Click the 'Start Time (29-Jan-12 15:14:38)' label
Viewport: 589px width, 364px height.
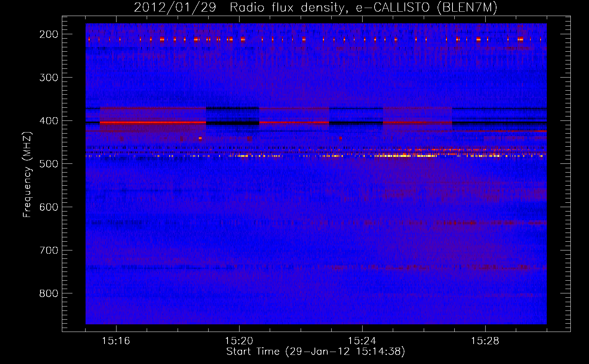point(316,352)
